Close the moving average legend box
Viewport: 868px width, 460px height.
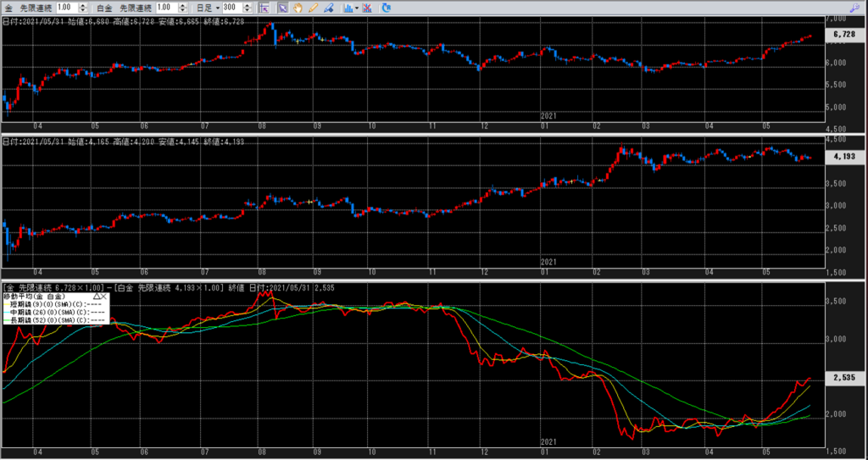pyautogui.click(x=103, y=297)
